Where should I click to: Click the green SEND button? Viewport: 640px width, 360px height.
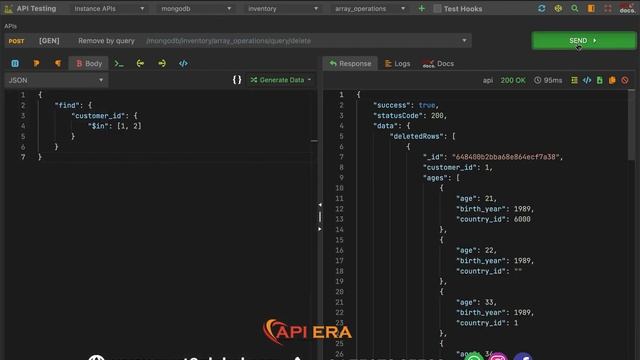583,40
